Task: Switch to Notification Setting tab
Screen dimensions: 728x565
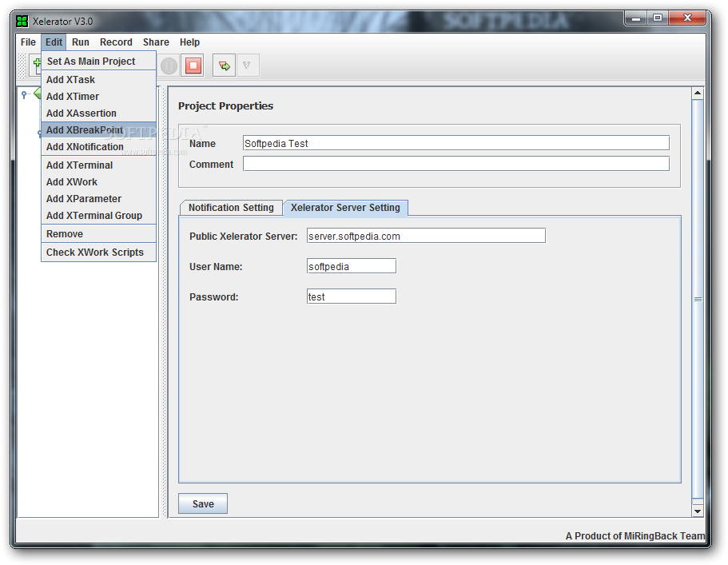Action: coord(231,208)
